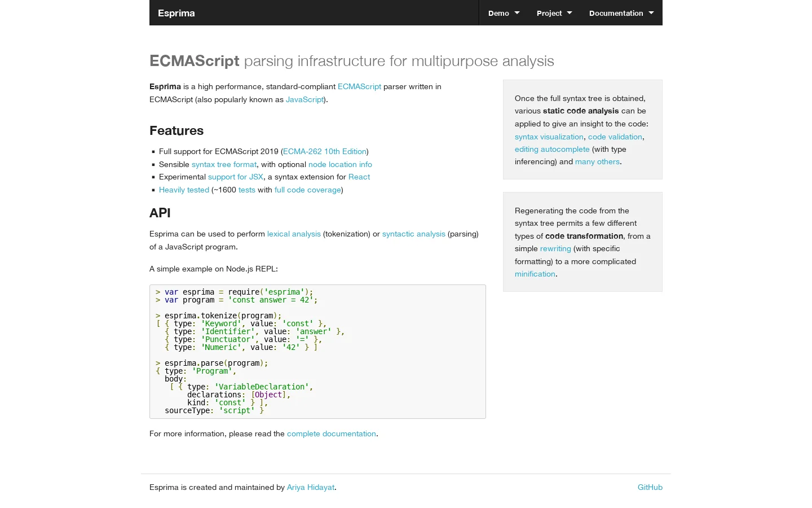The image size is (812, 508).
Task: Click the "static code analysis" bold text
Action: [x=581, y=111]
